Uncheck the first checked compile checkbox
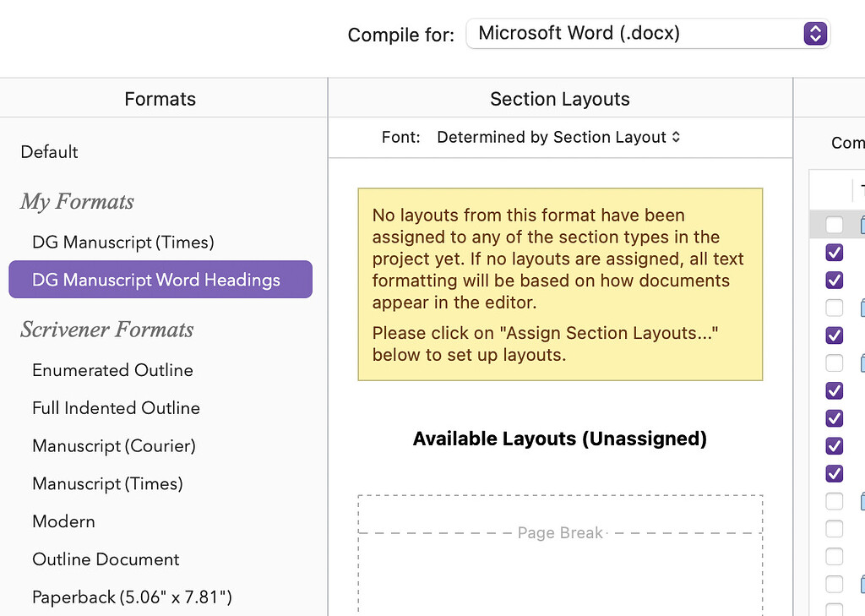This screenshot has width=865, height=616. 835,252
